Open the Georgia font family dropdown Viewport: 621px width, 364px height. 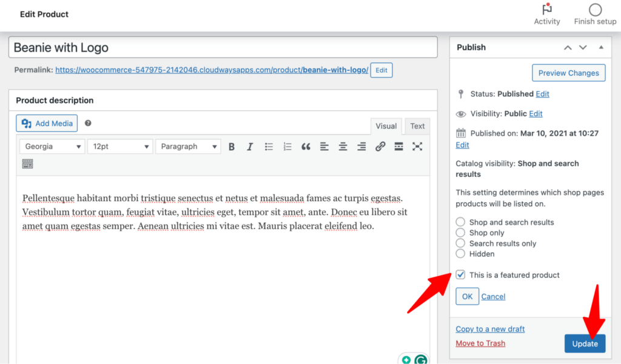point(52,147)
